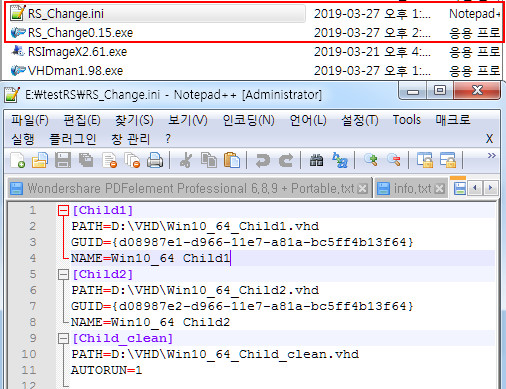
Task: Select VHDman1.98.exe in file list
Action: coord(75,71)
